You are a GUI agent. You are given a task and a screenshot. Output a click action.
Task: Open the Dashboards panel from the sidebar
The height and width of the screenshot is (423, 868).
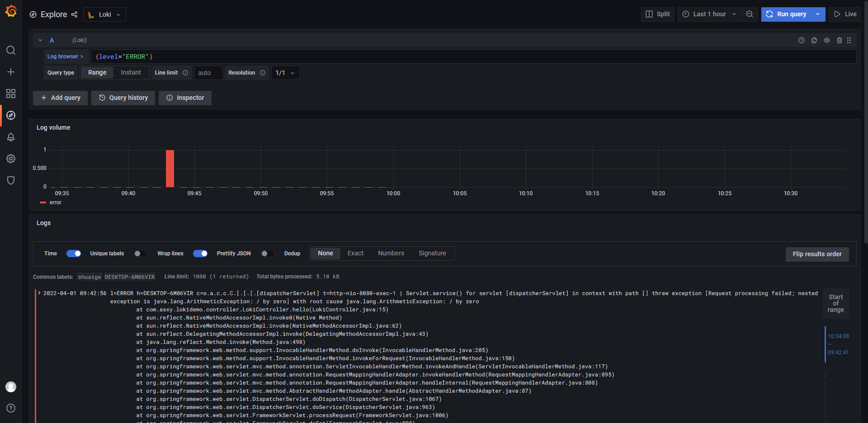pos(11,94)
